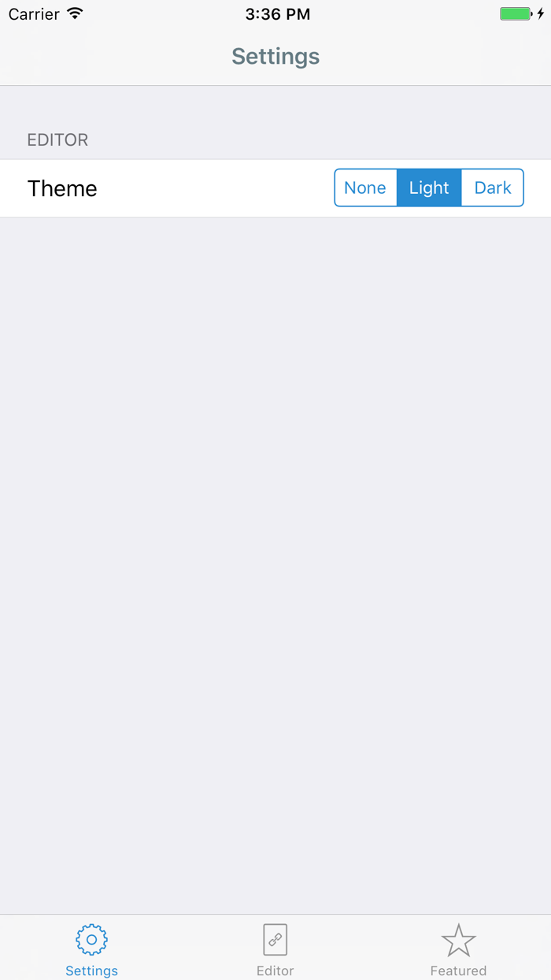Select the None theme option

[365, 187]
